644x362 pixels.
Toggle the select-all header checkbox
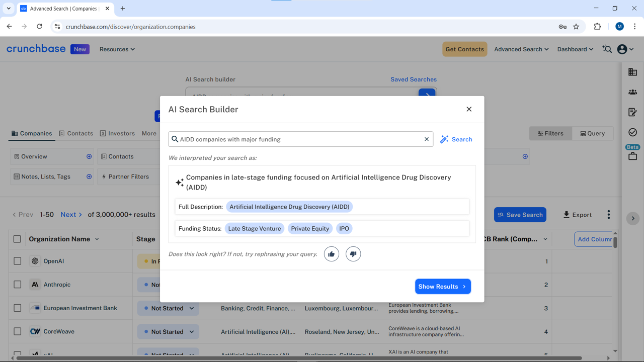[x=18, y=239]
